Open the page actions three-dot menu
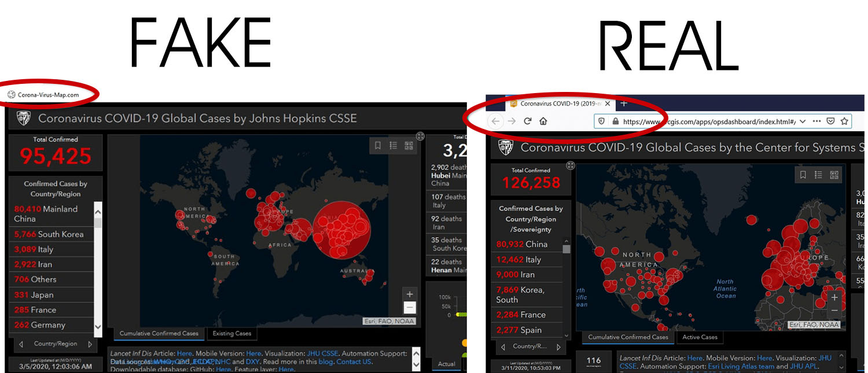 coord(816,121)
